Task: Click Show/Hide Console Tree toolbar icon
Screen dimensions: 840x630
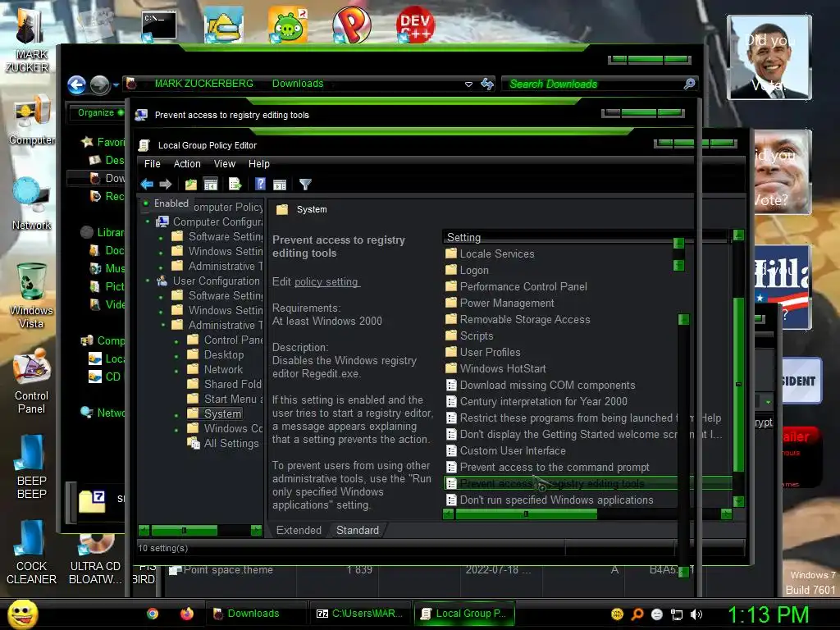Action: point(211,185)
